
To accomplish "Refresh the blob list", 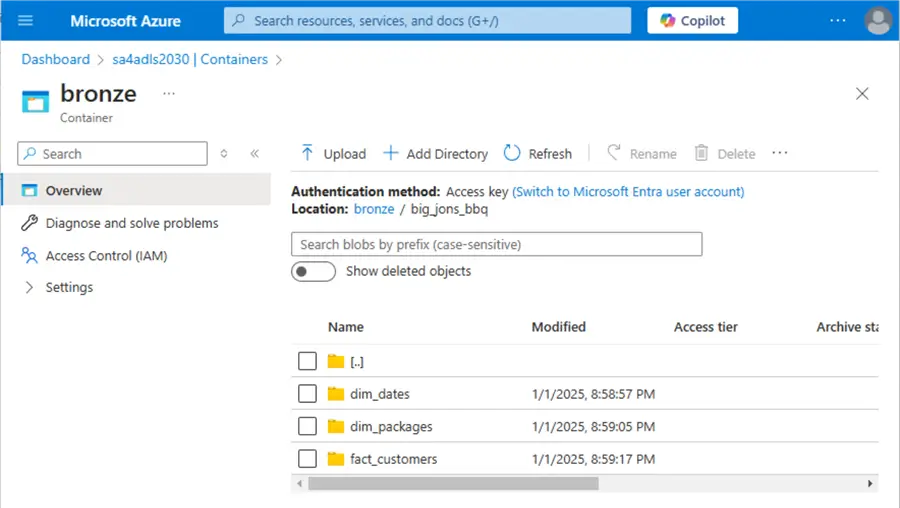I will tap(538, 153).
